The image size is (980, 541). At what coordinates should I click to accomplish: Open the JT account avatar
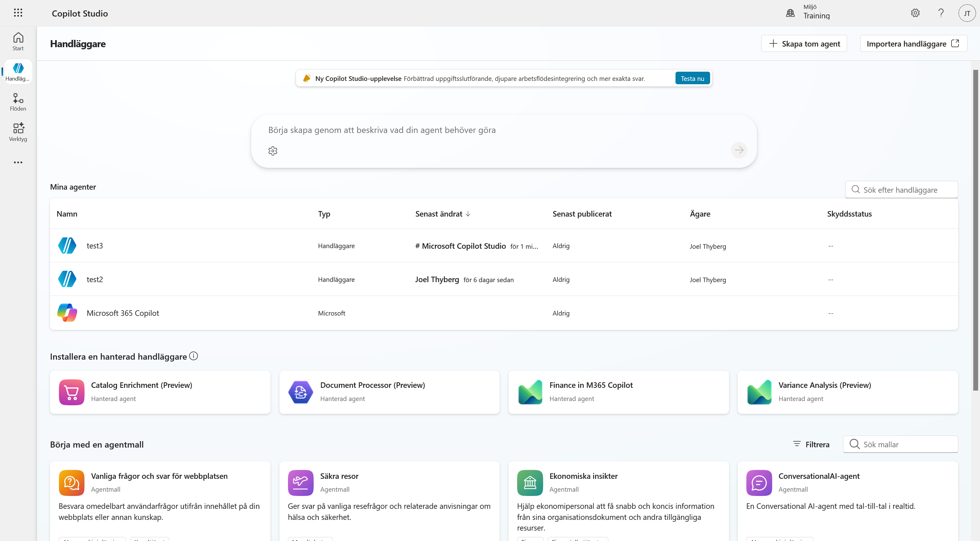[967, 13]
